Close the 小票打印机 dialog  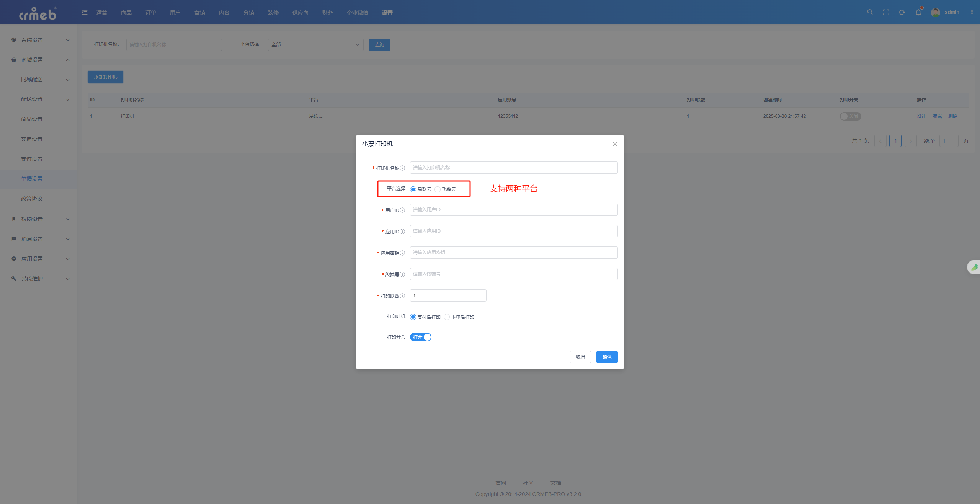(x=615, y=144)
